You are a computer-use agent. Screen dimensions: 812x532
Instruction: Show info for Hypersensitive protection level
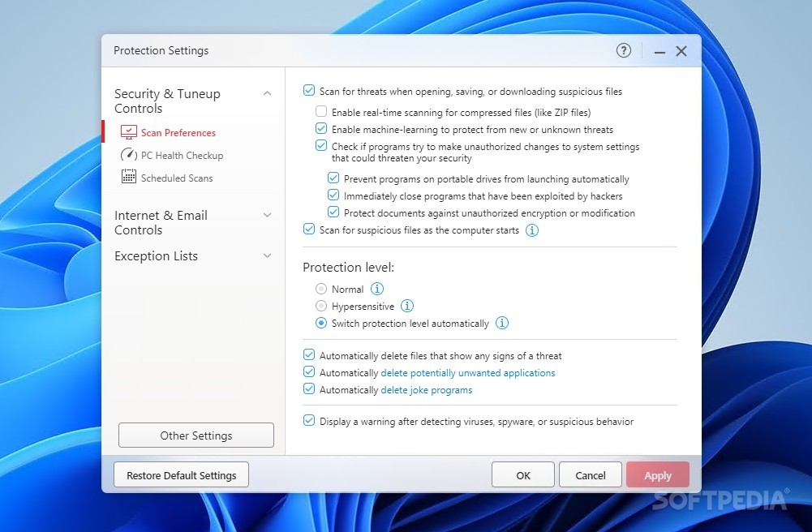[407, 306]
